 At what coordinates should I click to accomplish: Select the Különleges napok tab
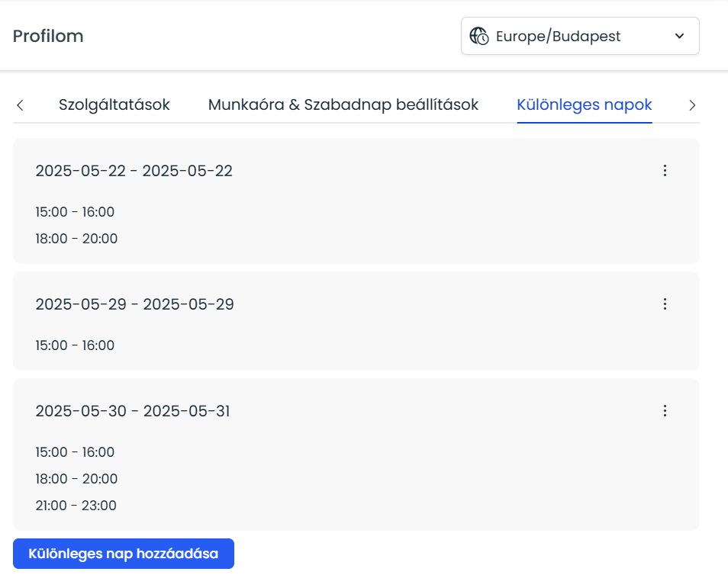click(585, 104)
